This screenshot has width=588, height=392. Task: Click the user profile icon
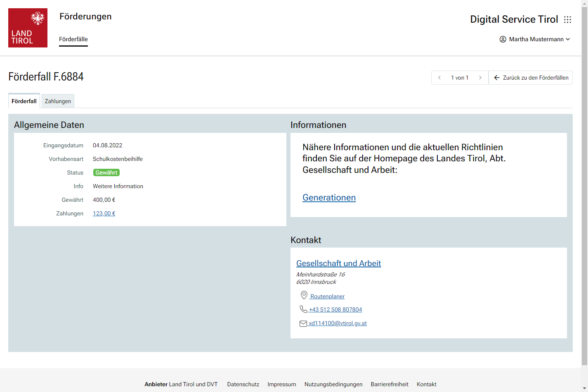[503, 39]
